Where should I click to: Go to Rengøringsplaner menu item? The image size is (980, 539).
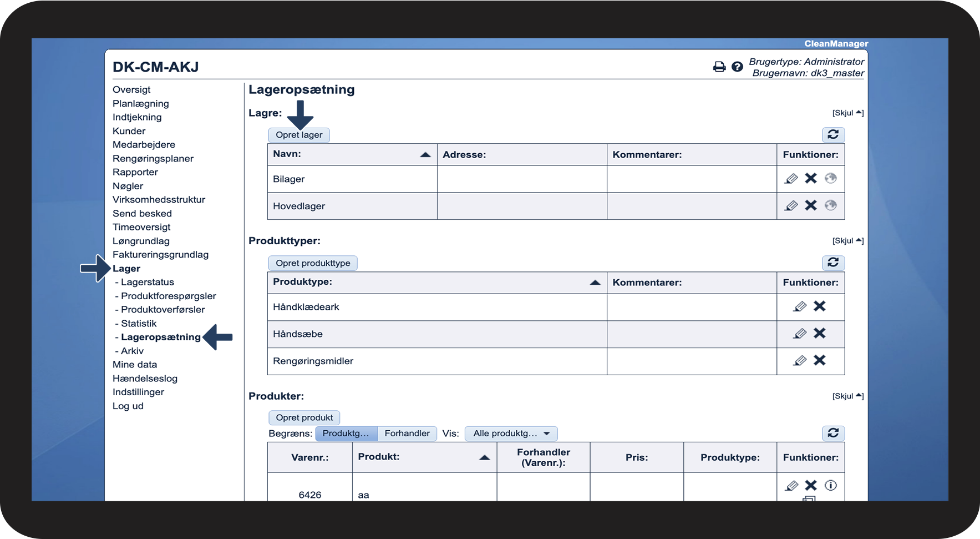[153, 159]
